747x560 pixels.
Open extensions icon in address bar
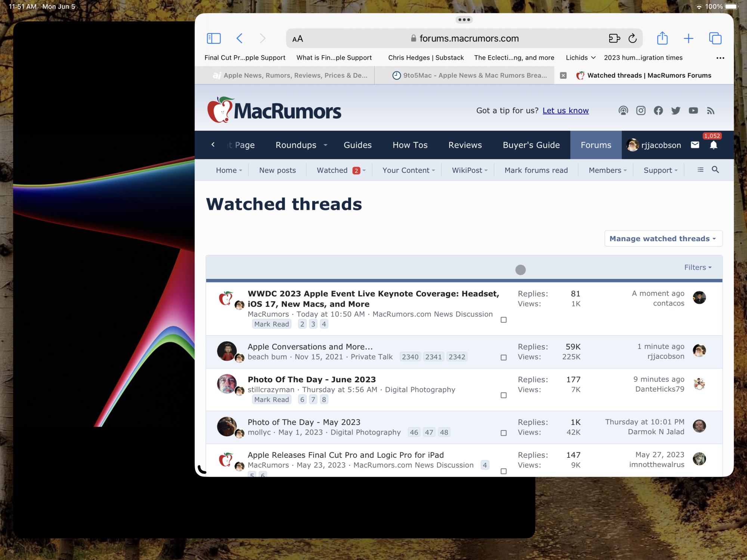pyautogui.click(x=614, y=38)
